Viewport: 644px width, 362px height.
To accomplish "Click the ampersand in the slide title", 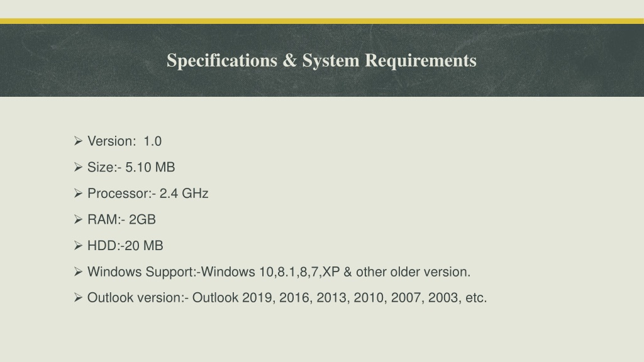I will point(289,60).
